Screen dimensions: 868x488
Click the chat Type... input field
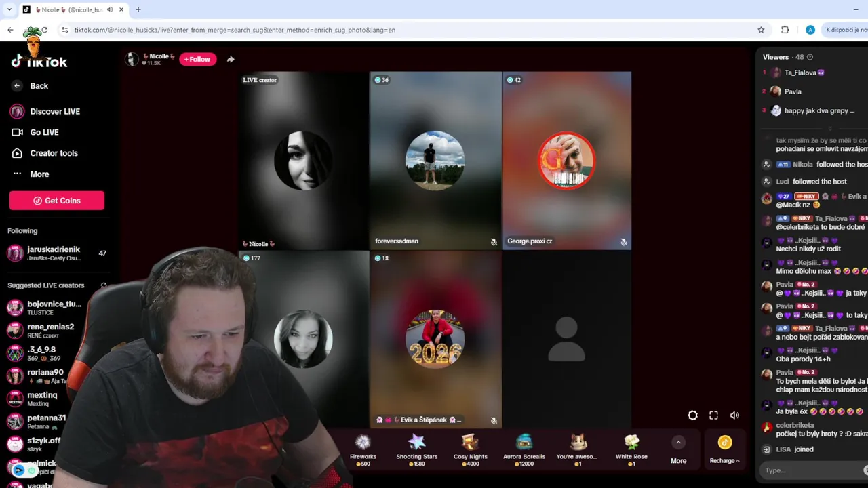pos(812,470)
